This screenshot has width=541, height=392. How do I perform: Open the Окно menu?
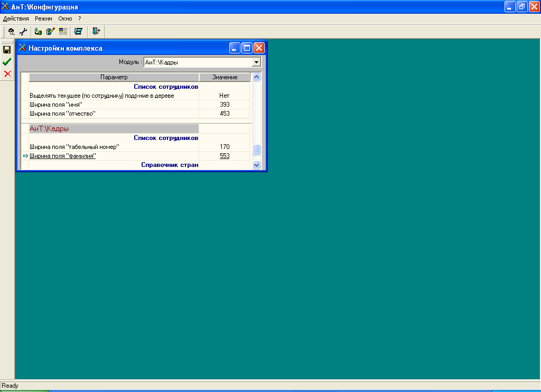65,18
